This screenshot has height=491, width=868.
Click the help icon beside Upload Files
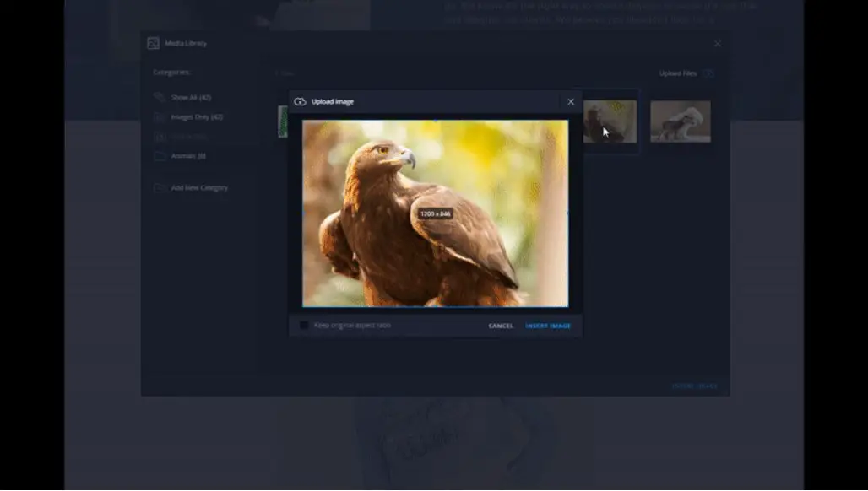[x=708, y=74]
